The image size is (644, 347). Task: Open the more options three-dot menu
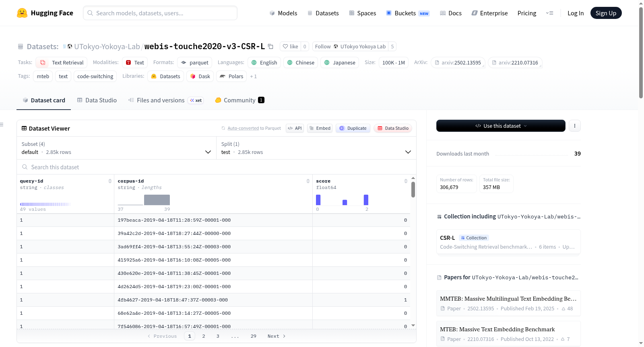pyautogui.click(x=575, y=126)
